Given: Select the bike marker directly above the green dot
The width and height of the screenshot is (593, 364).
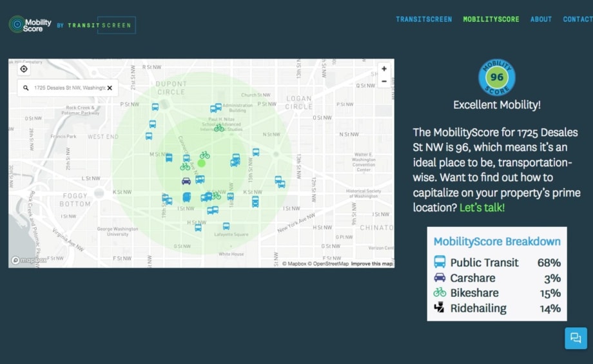Looking at the screenshot, I should pos(204,155).
